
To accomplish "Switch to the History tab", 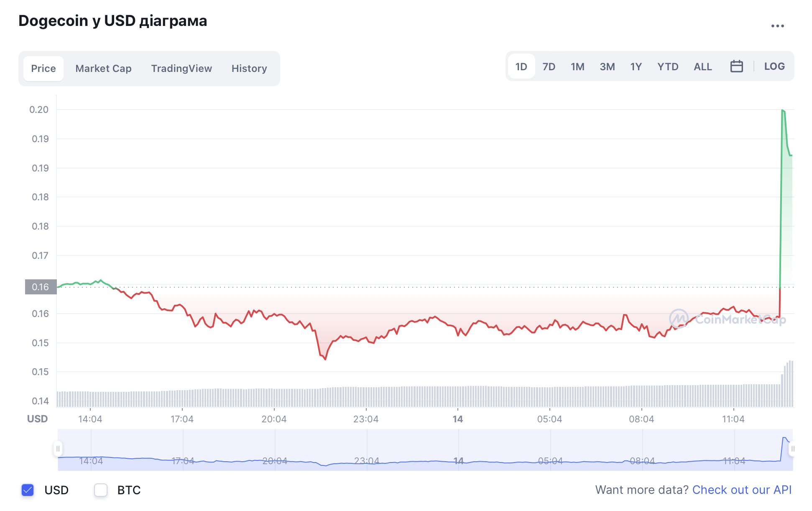I will (249, 69).
